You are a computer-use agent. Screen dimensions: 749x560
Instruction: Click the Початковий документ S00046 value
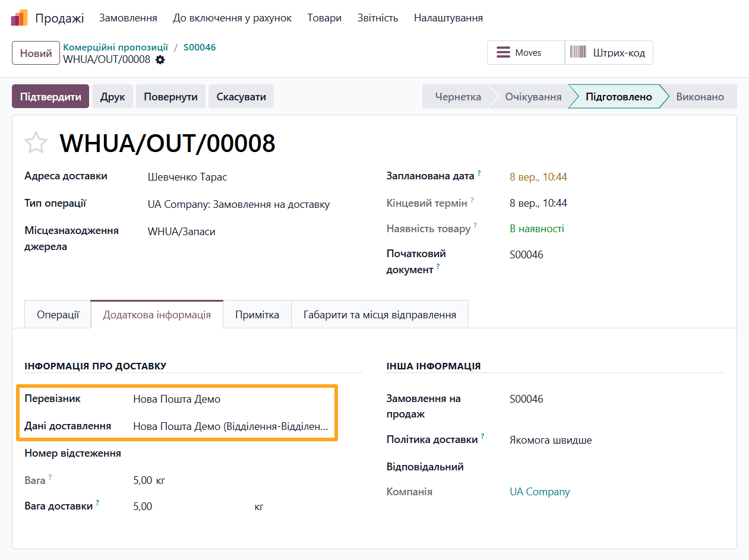526,255
